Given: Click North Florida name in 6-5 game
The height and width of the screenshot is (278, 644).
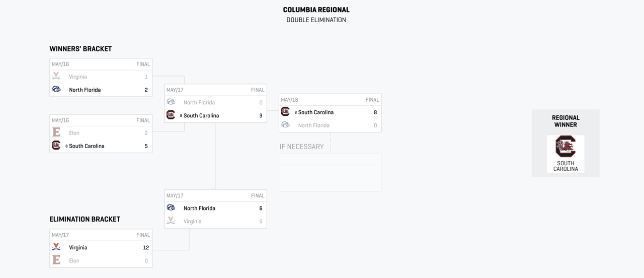Looking at the screenshot, I should tap(199, 208).
